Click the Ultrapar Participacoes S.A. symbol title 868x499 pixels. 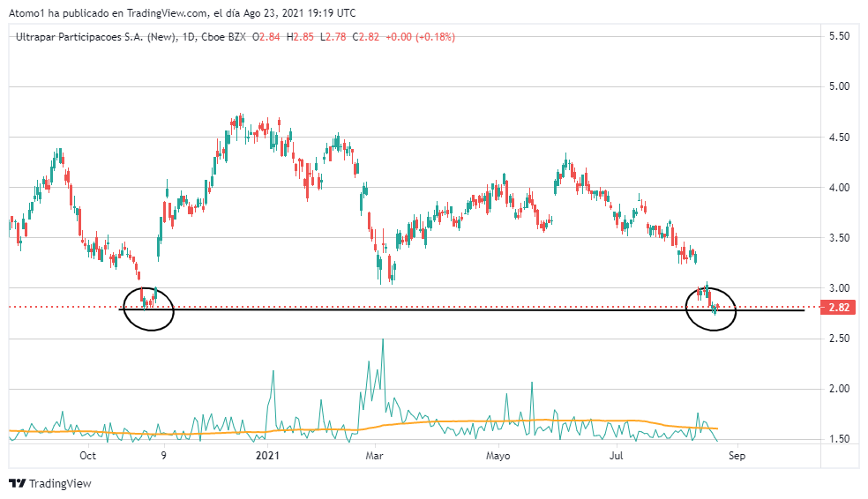(x=97, y=37)
